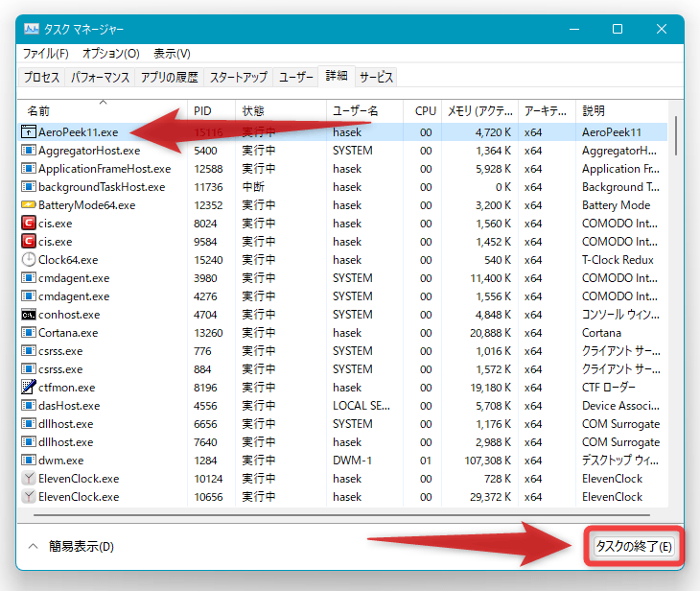Click the タスクの終了(E) button

(634, 546)
